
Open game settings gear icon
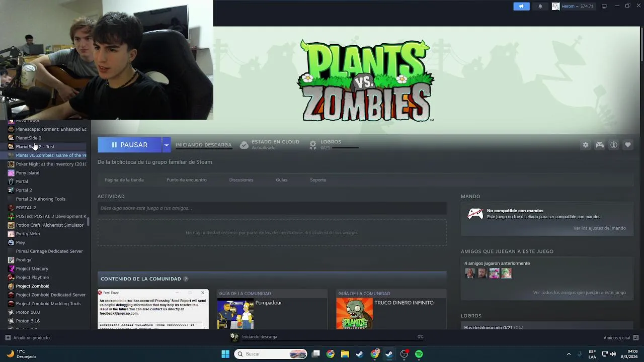586,145
